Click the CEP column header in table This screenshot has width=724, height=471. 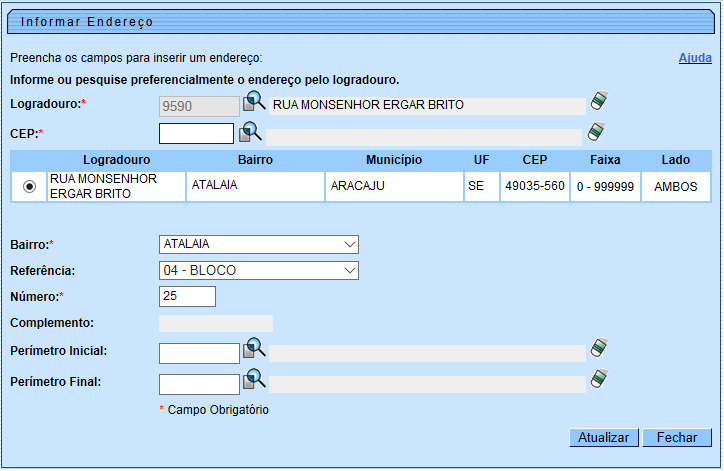(534, 160)
